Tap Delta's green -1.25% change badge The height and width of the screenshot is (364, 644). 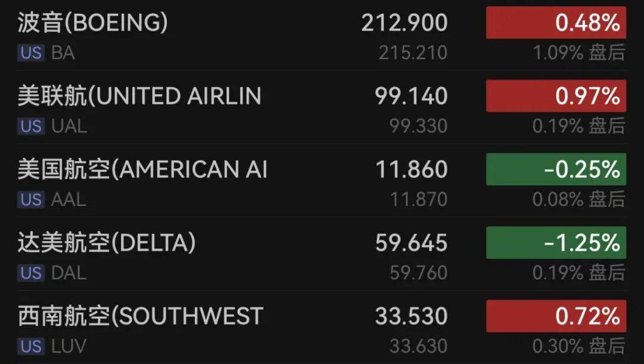coord(556,243)
